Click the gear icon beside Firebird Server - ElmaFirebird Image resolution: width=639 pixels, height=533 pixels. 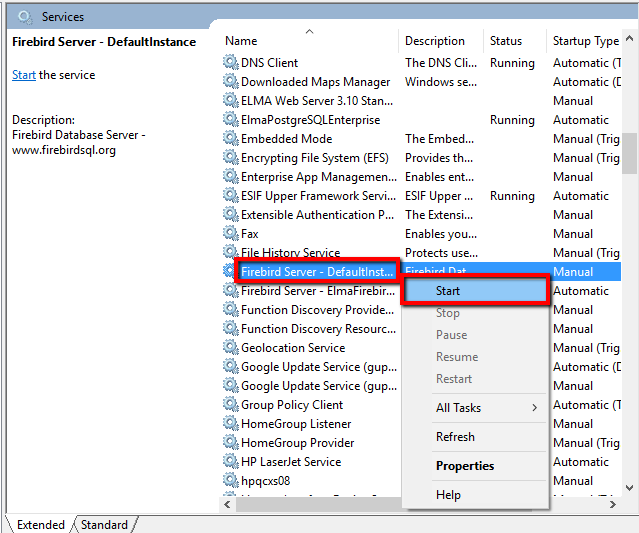[231, 291]
